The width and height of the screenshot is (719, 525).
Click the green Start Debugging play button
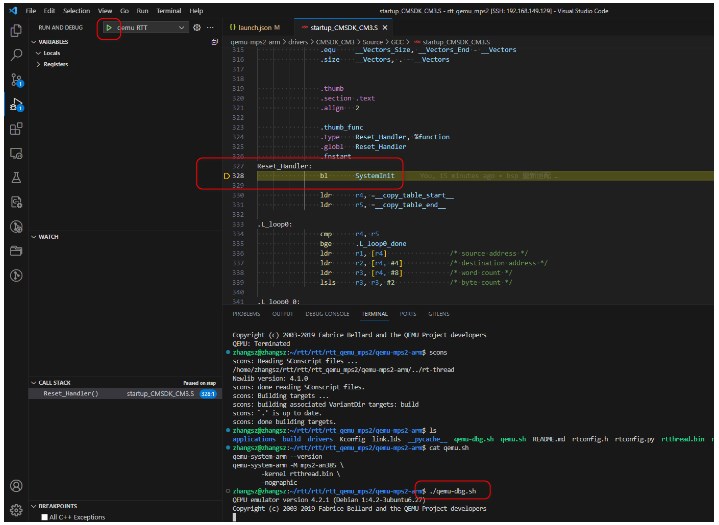click(x=109, y=27)
